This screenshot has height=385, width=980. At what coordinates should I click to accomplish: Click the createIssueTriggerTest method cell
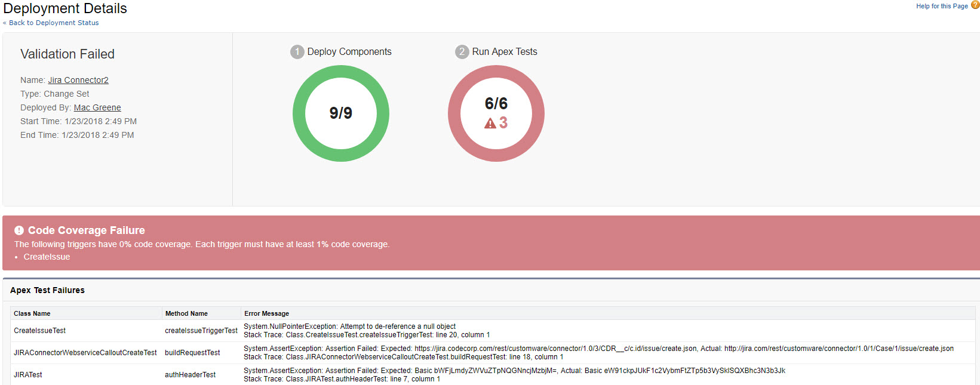pyautogui.click(x=201, y=331)
